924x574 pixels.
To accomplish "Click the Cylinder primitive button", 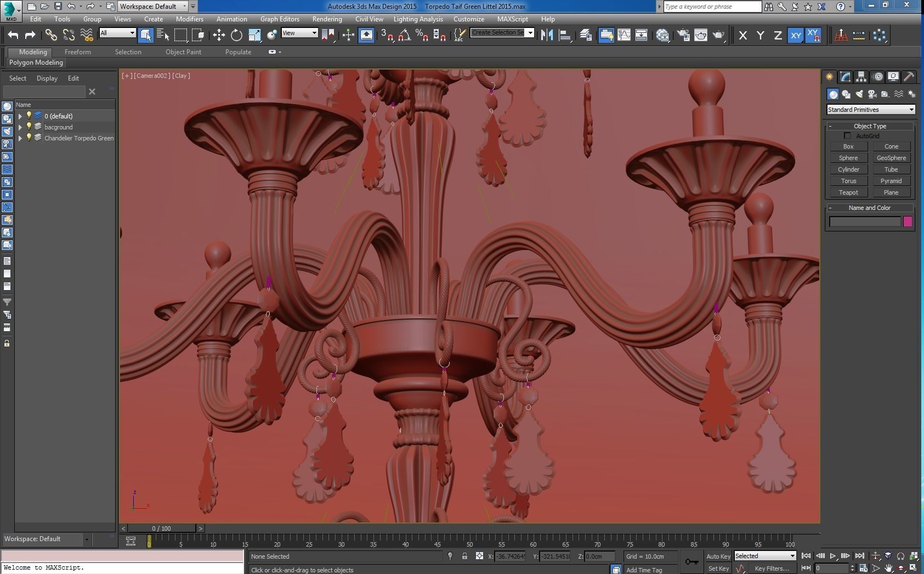I will 848,169.
